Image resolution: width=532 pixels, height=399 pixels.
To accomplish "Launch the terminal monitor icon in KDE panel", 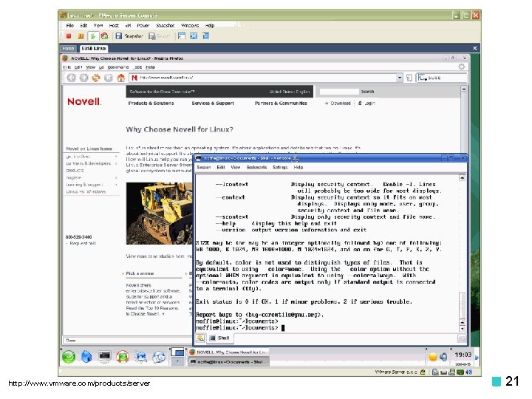I will click(105, 357).
